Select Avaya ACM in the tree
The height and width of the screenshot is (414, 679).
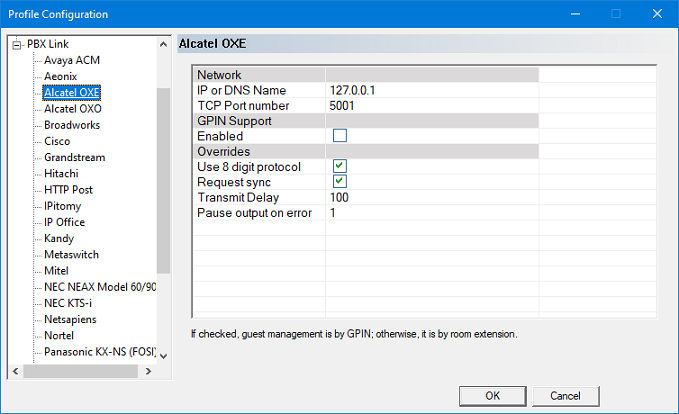click(x=72, y=60)
